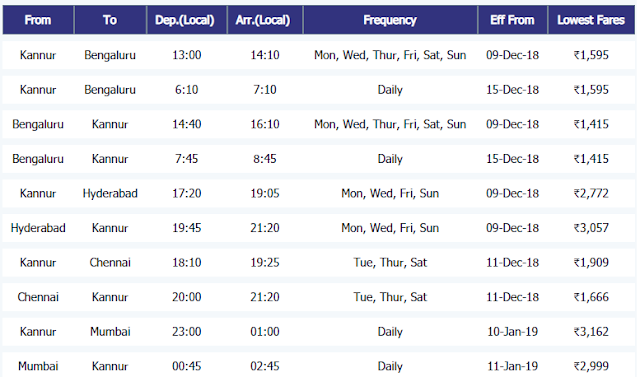This screenshot has height=377, width=640.
Task: Select the Arr.(Local) column header
Action: tap(265, 20)
